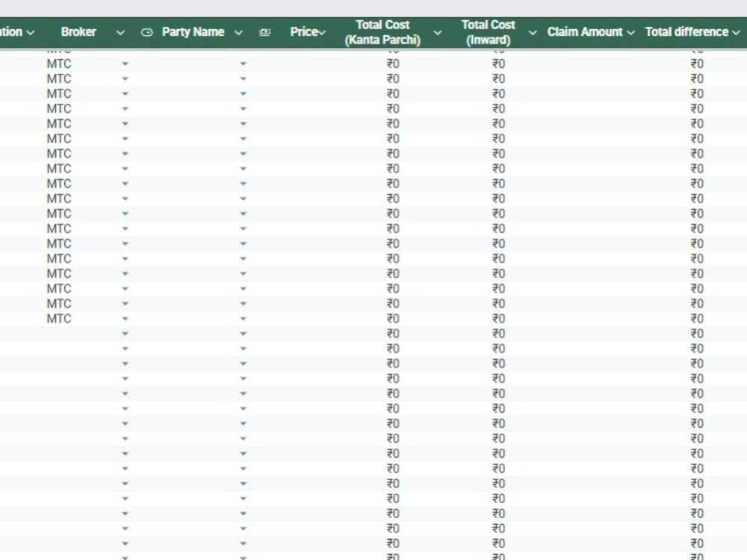Click the currency icon beside Price header
Image resolution: width=747 pixels, height=560 pixels.
point(265,32)
